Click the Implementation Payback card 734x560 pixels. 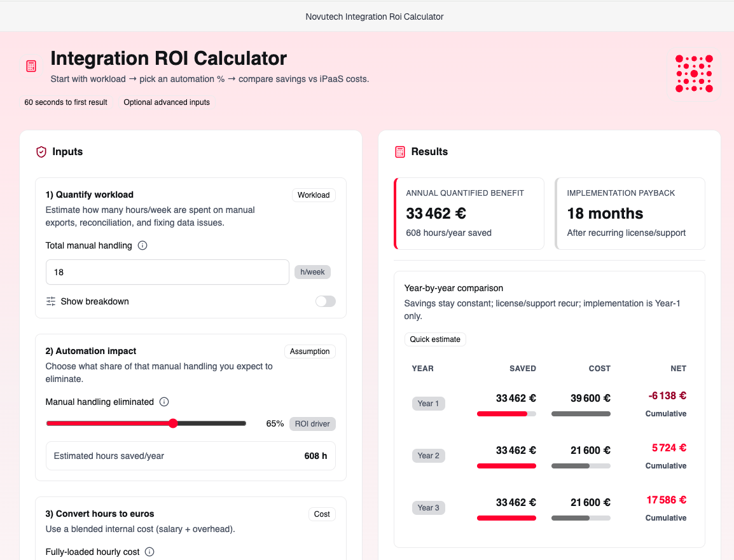pyautogui.click(x=630, y=214)
